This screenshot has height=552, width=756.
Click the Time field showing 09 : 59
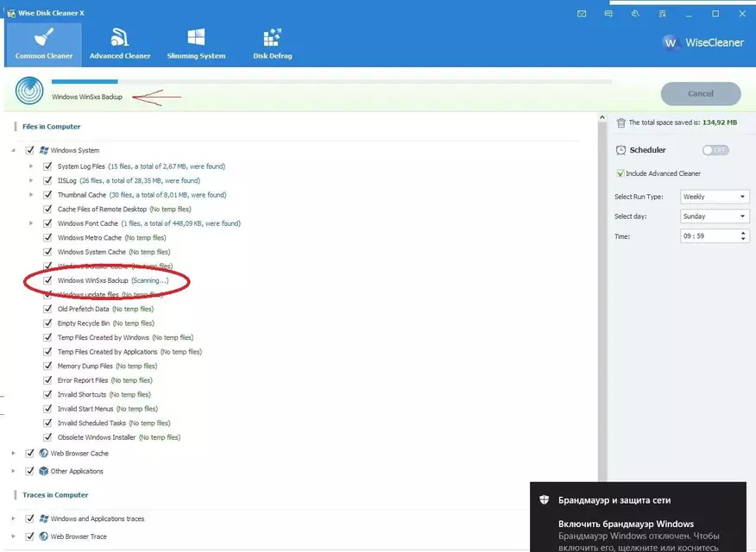715,236
